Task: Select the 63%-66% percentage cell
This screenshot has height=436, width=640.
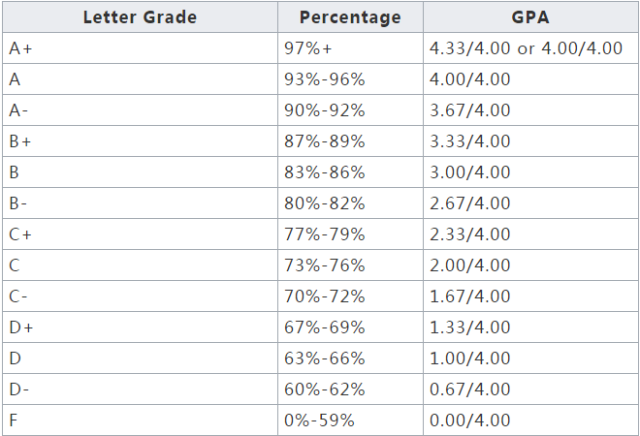Action: tap(350, 358)
